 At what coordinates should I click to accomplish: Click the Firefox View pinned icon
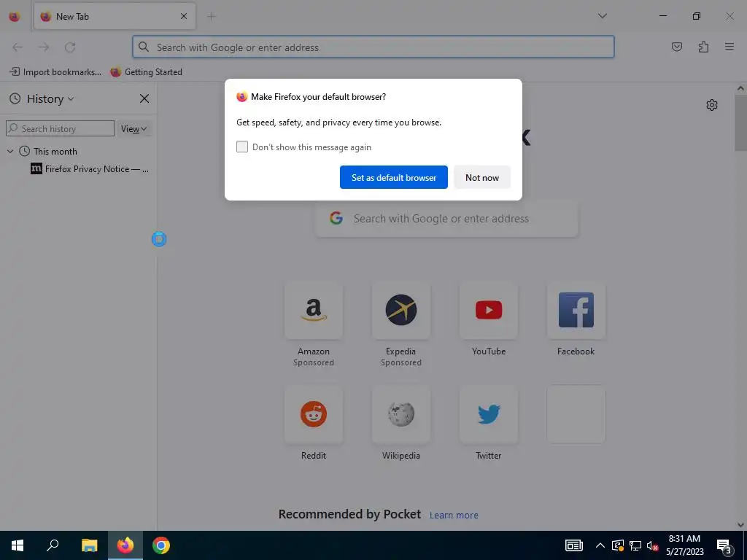(15, 16)
